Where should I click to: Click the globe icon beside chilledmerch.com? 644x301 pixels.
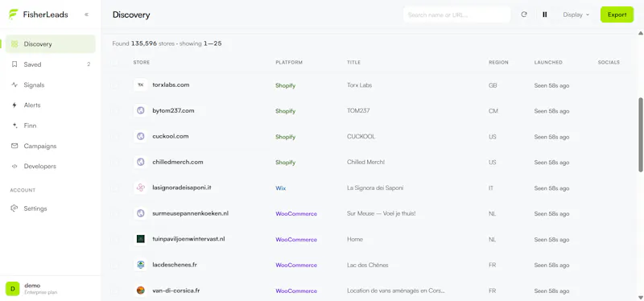tap(140, 163)
